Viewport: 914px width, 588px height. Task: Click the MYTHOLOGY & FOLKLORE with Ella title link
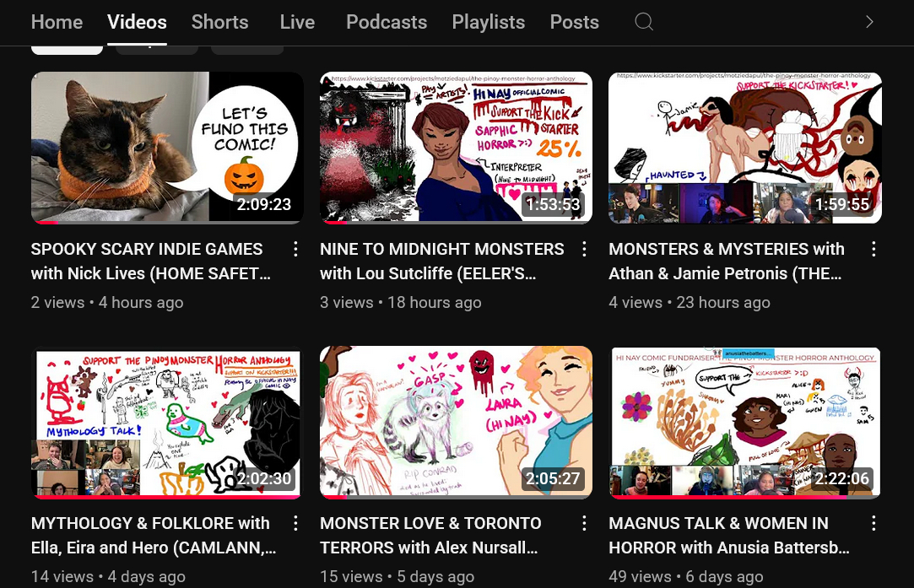(x=152, y=536)
